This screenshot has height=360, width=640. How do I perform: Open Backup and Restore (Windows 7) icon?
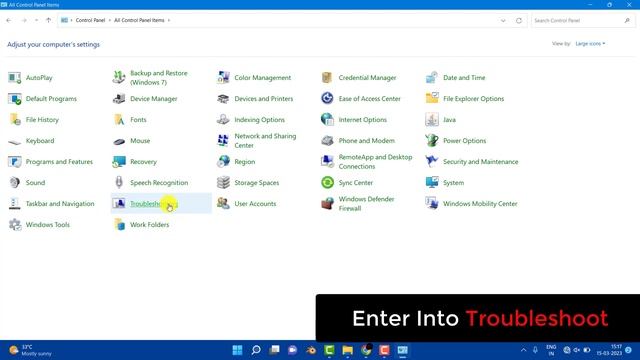pos(119,78)
